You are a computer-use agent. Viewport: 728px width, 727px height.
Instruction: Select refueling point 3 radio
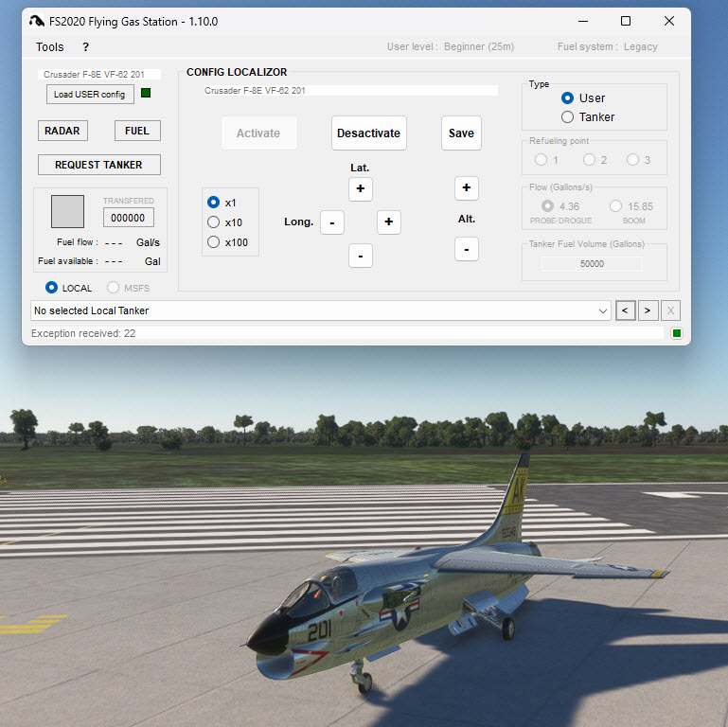632,160
